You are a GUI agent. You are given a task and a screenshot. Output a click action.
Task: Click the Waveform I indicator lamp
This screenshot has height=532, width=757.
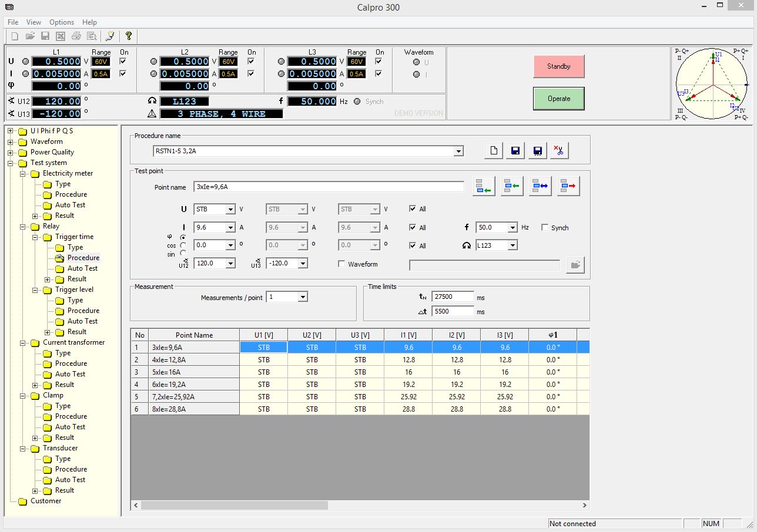click(417, 74)
